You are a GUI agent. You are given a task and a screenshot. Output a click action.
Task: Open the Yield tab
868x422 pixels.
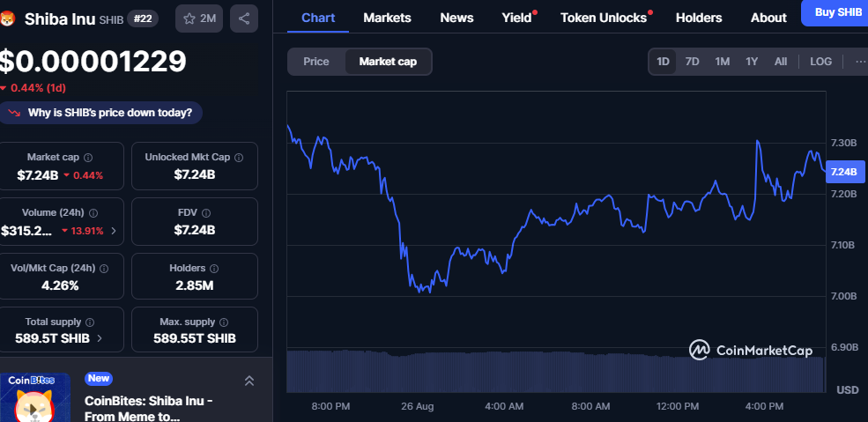click(516, 18)
